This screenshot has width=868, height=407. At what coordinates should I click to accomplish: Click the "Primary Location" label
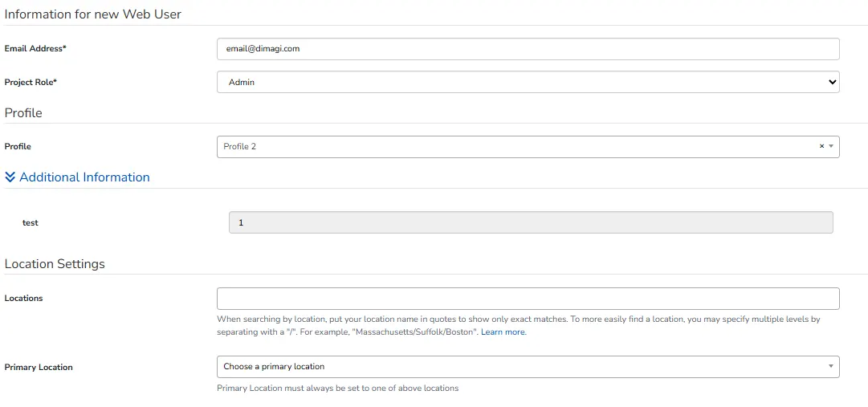tap(39, 367)
